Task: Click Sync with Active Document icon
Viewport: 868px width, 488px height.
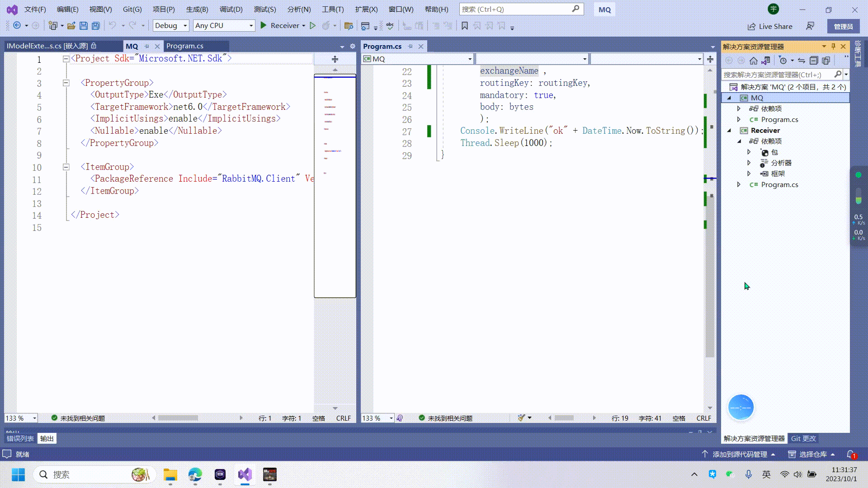Action: click(x=802, y=61)
